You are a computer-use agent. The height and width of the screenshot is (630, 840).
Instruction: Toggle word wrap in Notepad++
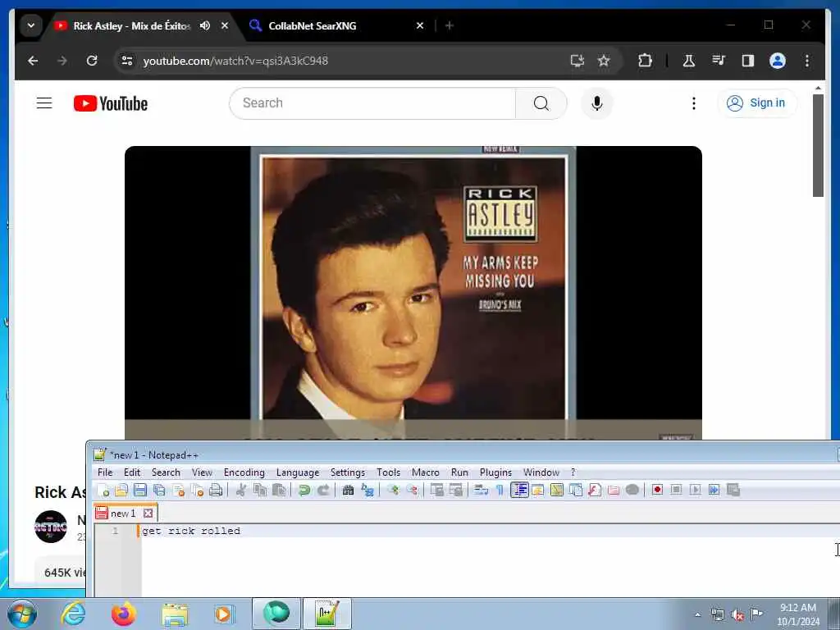pyautogui.click(x=481, y=490)
